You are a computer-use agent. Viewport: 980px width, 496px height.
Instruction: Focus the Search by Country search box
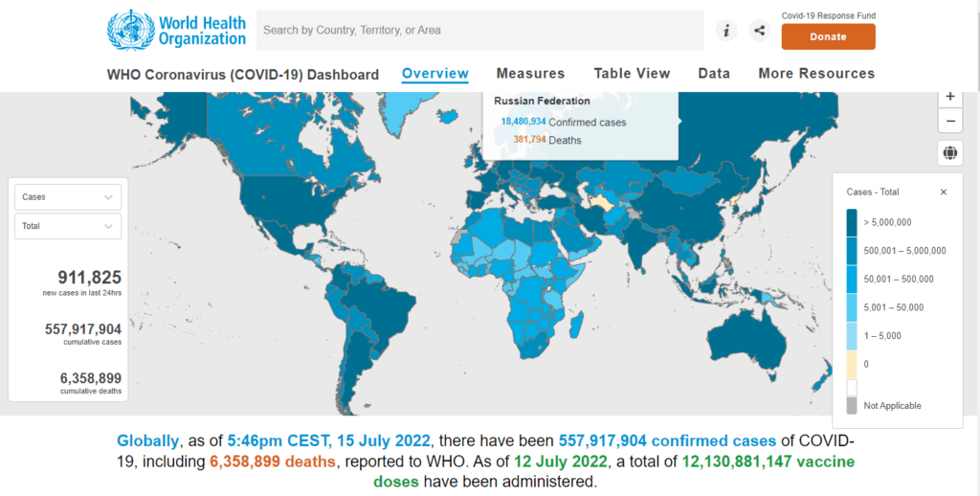(480, 30)
